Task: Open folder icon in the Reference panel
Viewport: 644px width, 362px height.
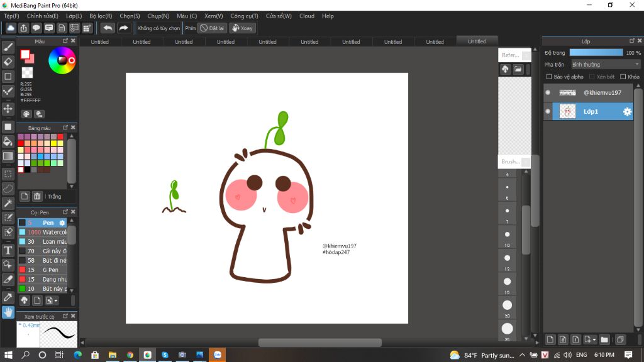Action: [518, 69]
